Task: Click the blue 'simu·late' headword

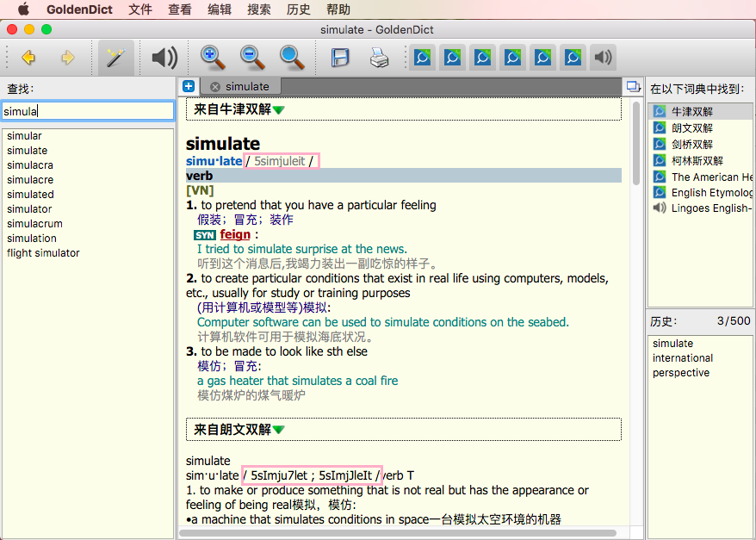Action: point(214,161)
